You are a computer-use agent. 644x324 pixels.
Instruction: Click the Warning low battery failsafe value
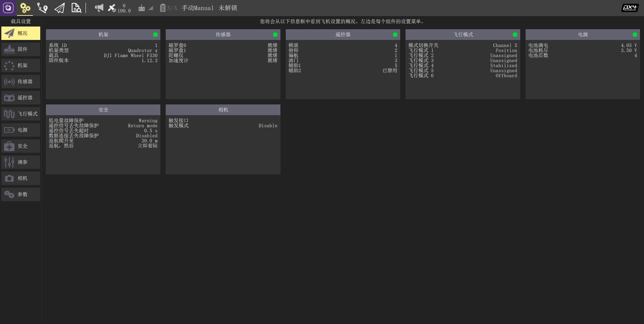point(148,121)
